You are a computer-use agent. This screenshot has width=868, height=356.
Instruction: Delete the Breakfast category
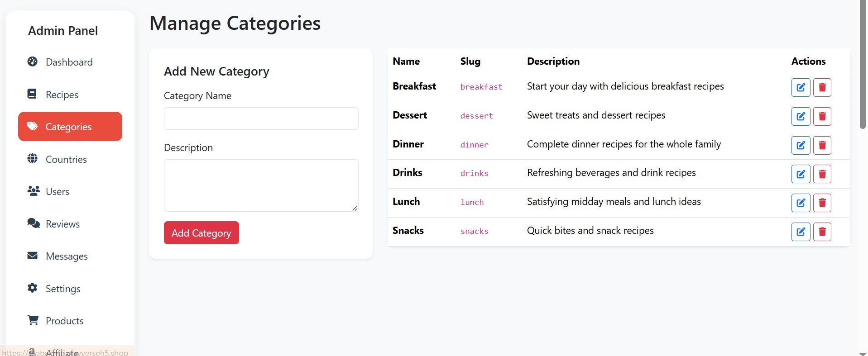822,87
